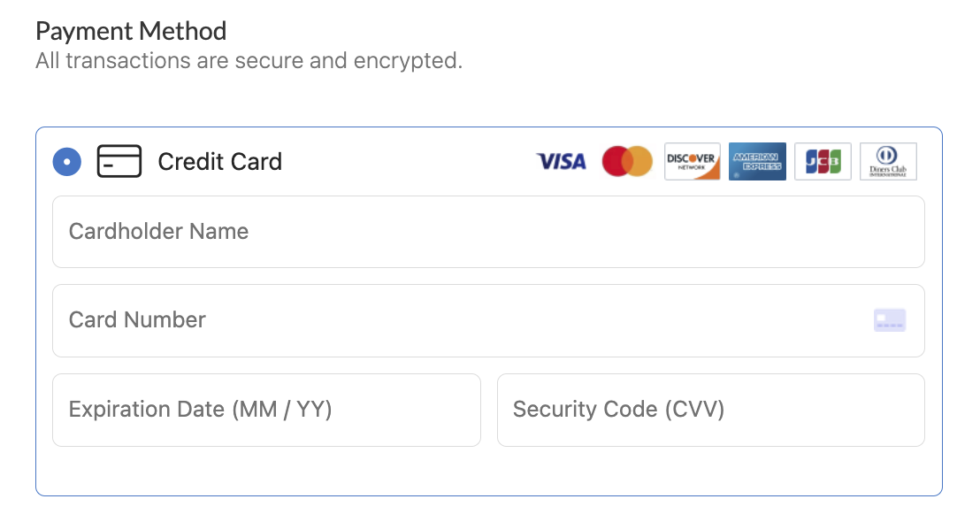Click the "Credit Card" option label
This screenshot has height=522, width=980.
219,162
